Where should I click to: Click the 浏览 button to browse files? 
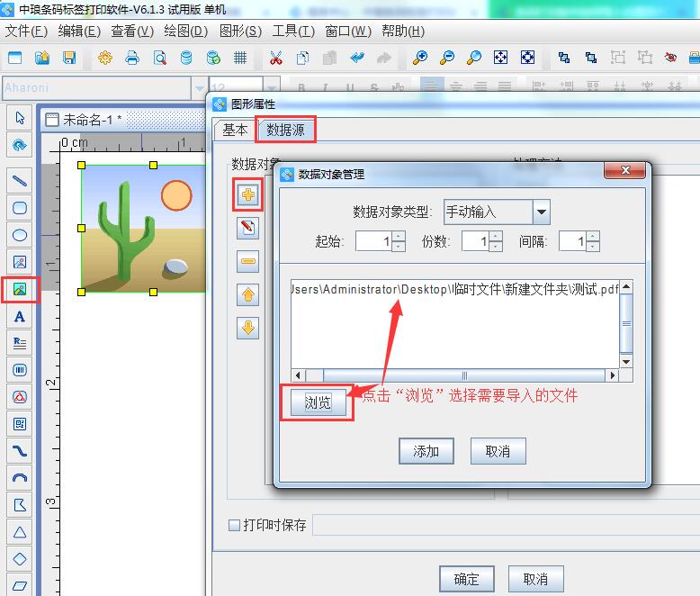click(x=318, y=402)
